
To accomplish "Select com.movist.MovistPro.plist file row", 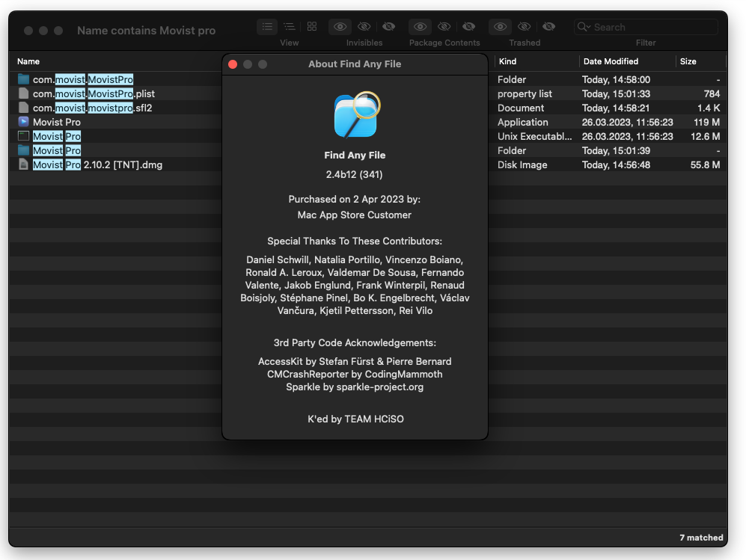I will [94, 93].
